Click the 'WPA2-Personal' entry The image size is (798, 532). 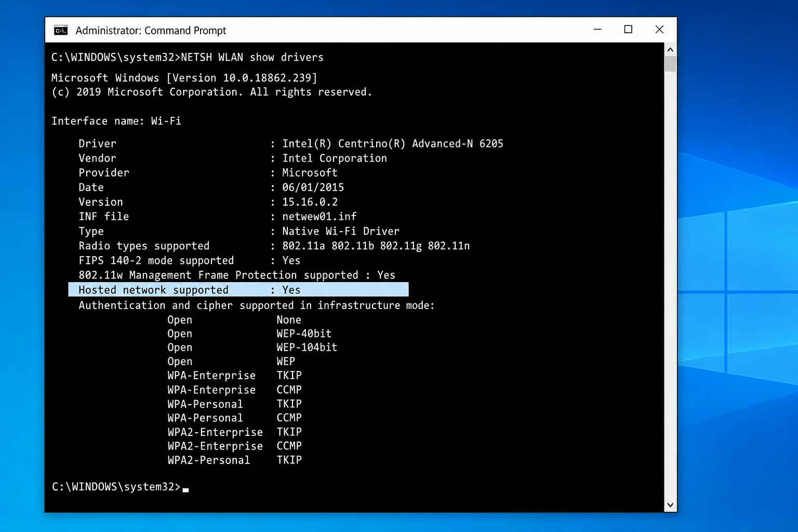pos(209,460)
